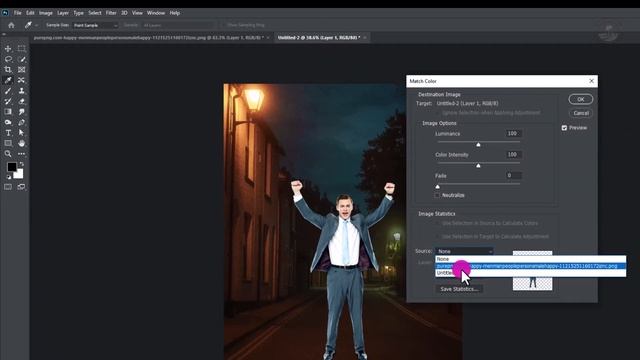
Task: Open the File menu
Action: pyautogui.click(x=18, y=13)
